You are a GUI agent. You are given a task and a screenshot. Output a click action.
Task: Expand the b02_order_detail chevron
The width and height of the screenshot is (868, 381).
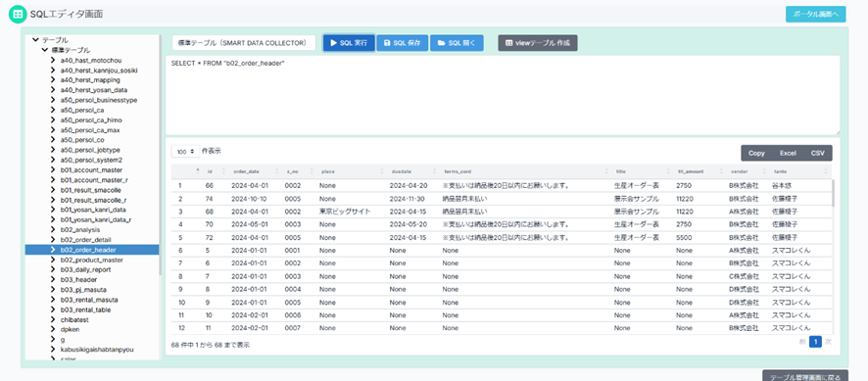tap(54, 240)
